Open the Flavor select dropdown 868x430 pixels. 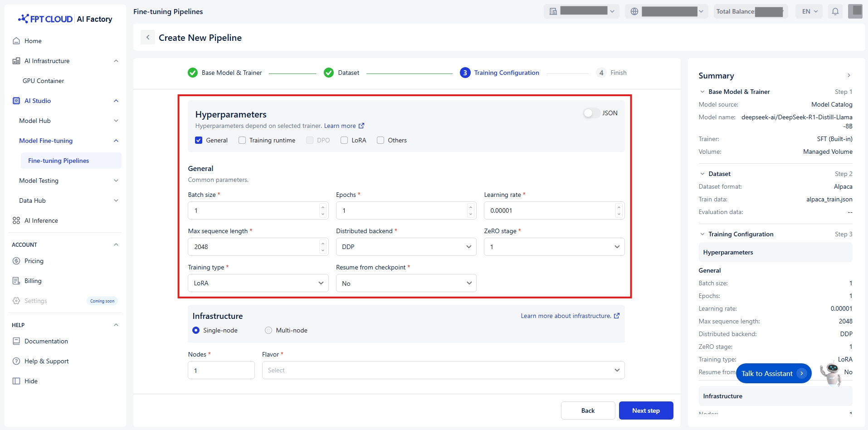pos(443,370)
